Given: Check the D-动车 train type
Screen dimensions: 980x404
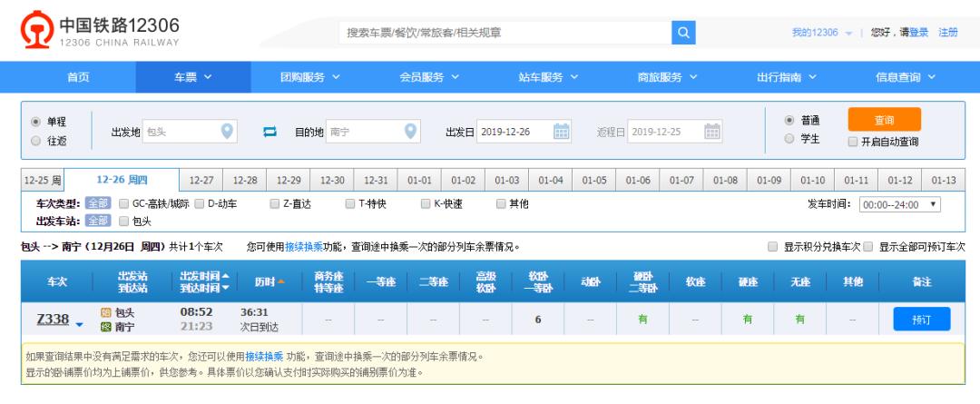Looking at the screenshot, I should click(x=200, y=203).
